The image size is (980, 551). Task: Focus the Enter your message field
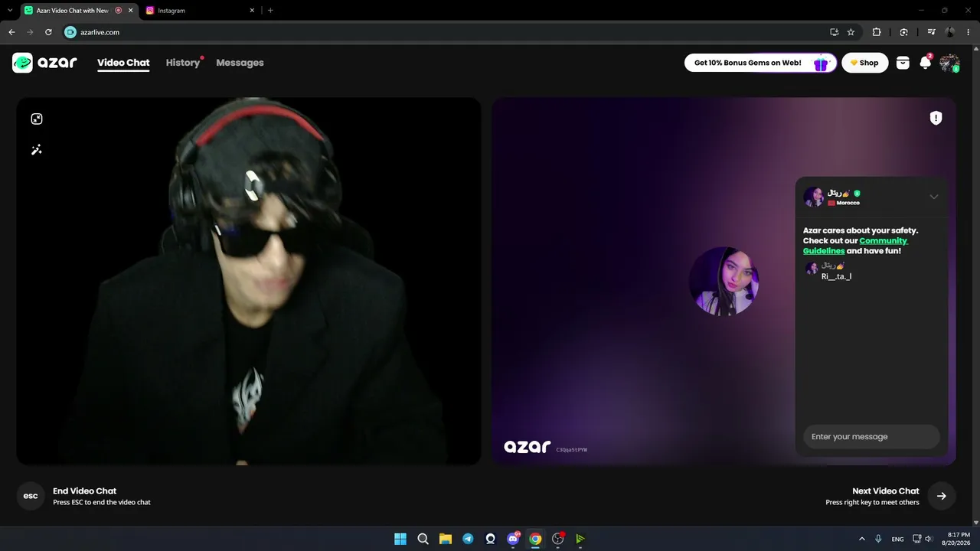(871, 437)
